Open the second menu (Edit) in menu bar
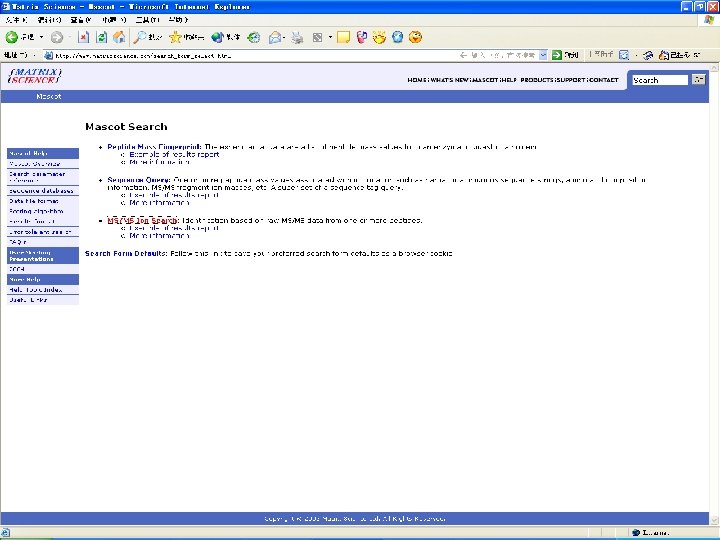 [49, 20]
